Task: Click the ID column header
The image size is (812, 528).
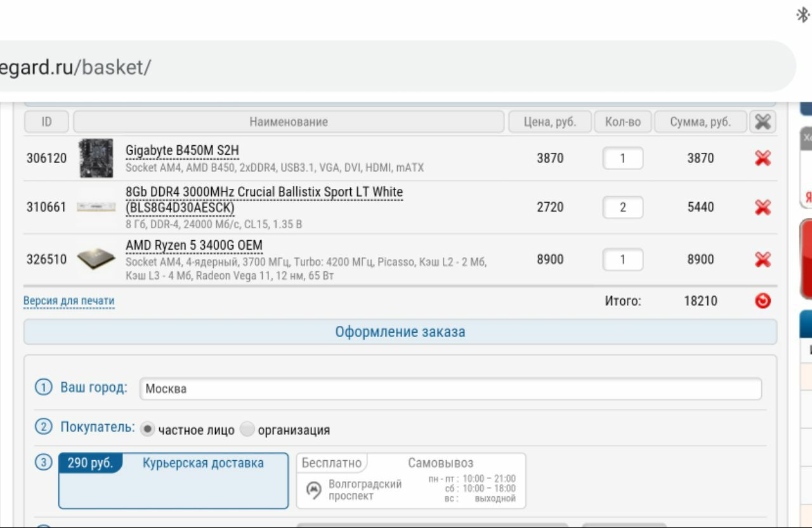Action: point(47,122)
